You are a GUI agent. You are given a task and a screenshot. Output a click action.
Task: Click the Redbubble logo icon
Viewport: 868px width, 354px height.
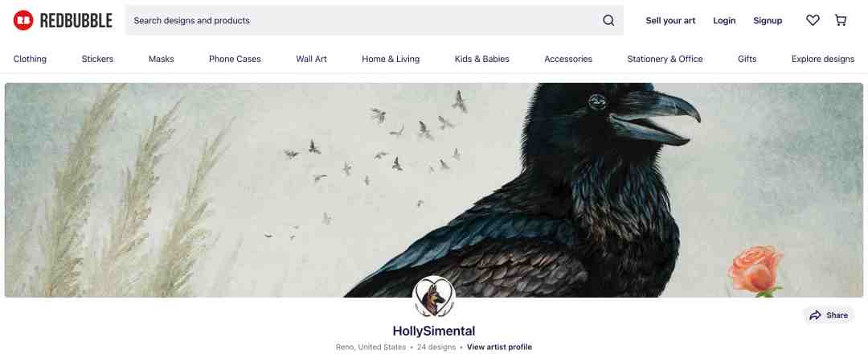(x=23, y=20)
